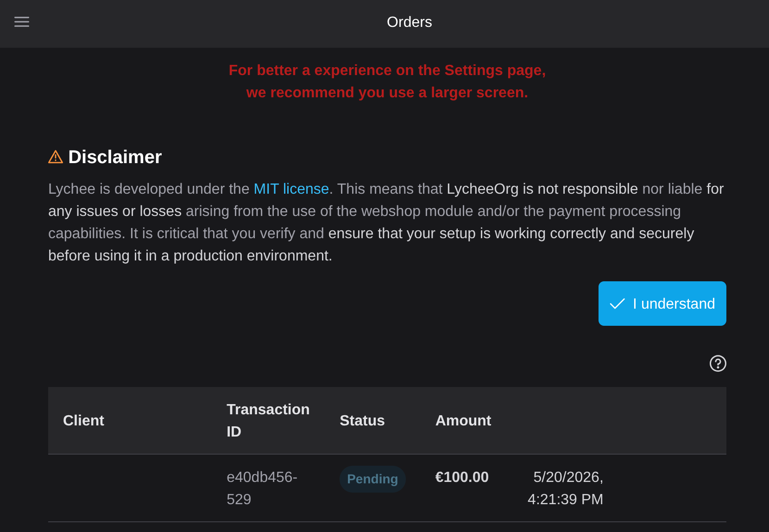Click the Amount column header
Viewport: 769px width, 532px height.
tap(463, 420)
